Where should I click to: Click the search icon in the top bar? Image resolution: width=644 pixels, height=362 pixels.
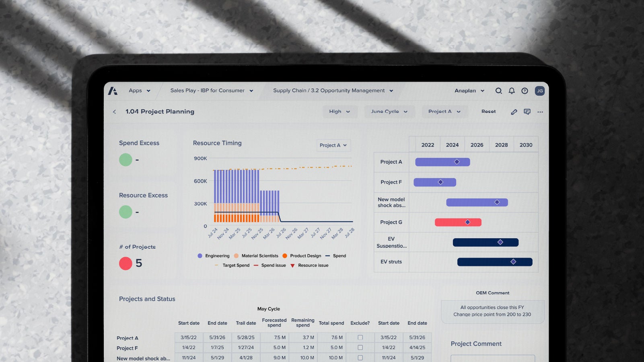[498, 91]
